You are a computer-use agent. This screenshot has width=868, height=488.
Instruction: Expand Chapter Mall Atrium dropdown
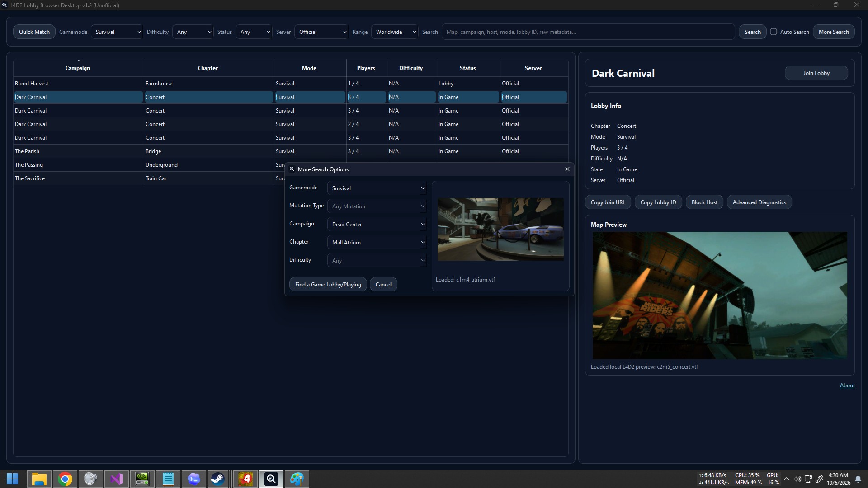pyautogui.click(x=377, y=242)
